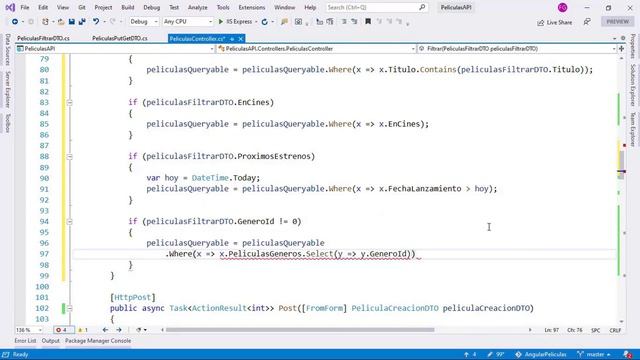
Task: Click navigate to previous issue arrow
Action: tap(105, 330)
